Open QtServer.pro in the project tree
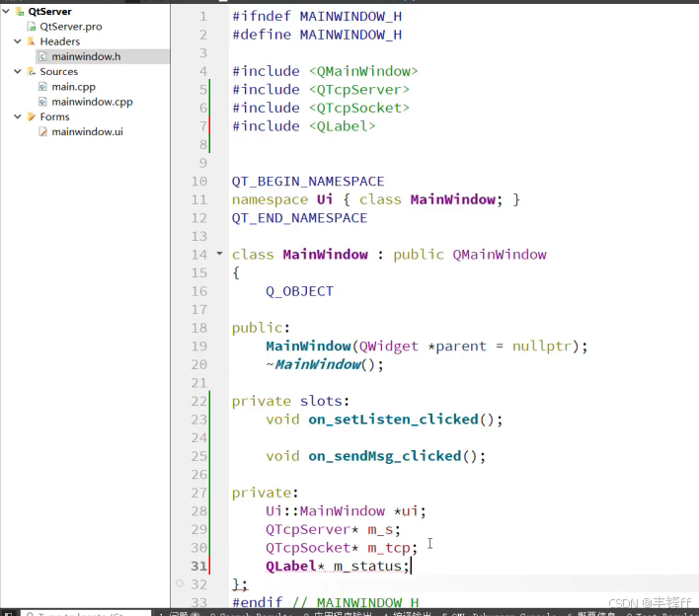The height and width of the screenshot is (616, 699). (x=70, y=27)
